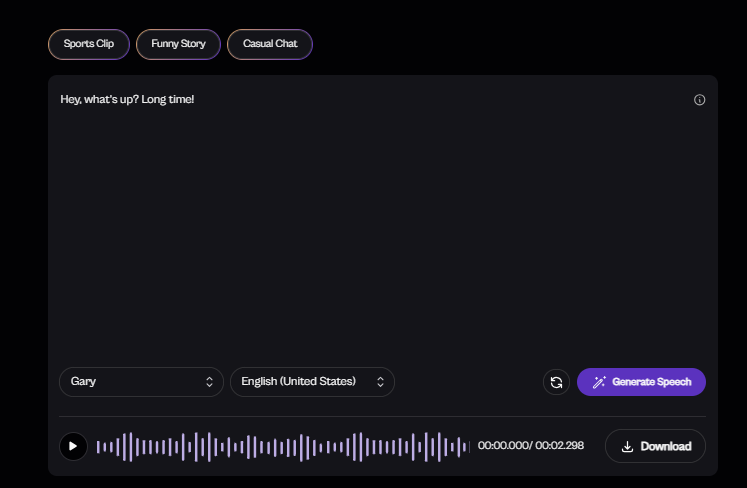Expand the English (United States) language dropdown
The image size is (747, 488).
(x=312, y=382)
